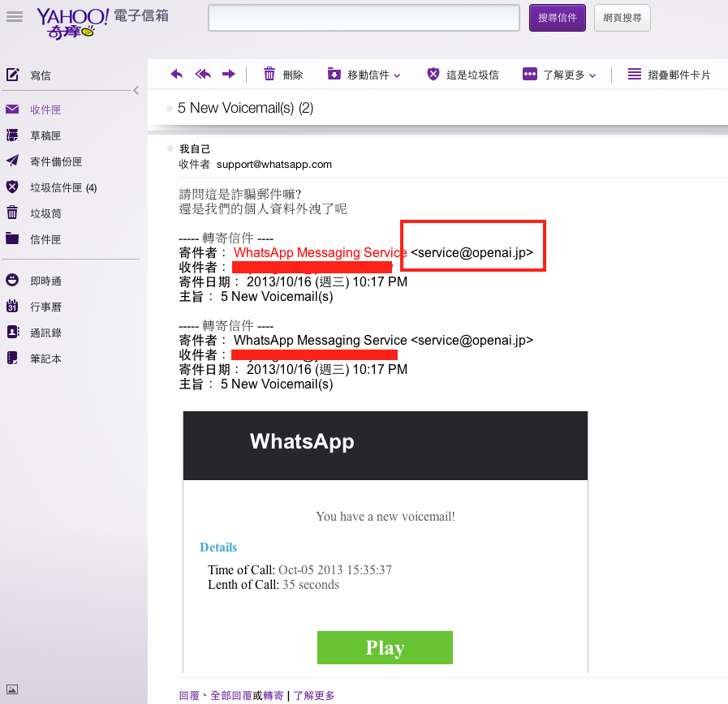Click the 全部回覆 reply all link
Image resolution: width=728 pixels, height=704 pixels.
(231, 695)
